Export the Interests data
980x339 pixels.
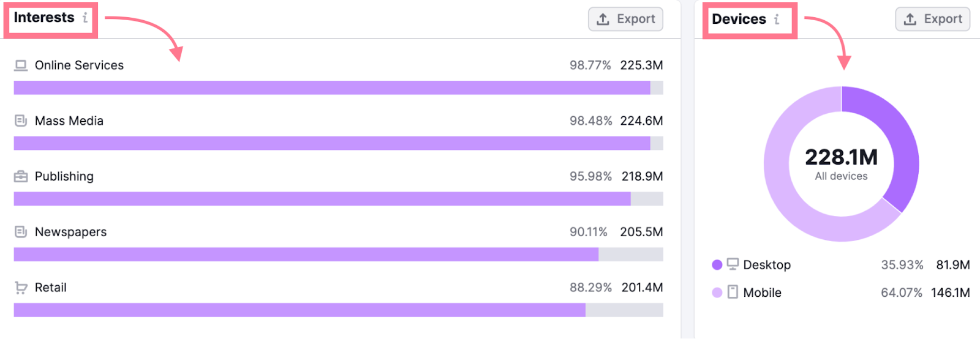tap(625, 19)
